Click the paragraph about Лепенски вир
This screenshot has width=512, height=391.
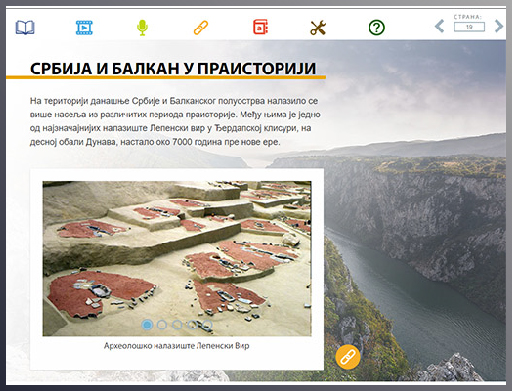click(175, 121)
